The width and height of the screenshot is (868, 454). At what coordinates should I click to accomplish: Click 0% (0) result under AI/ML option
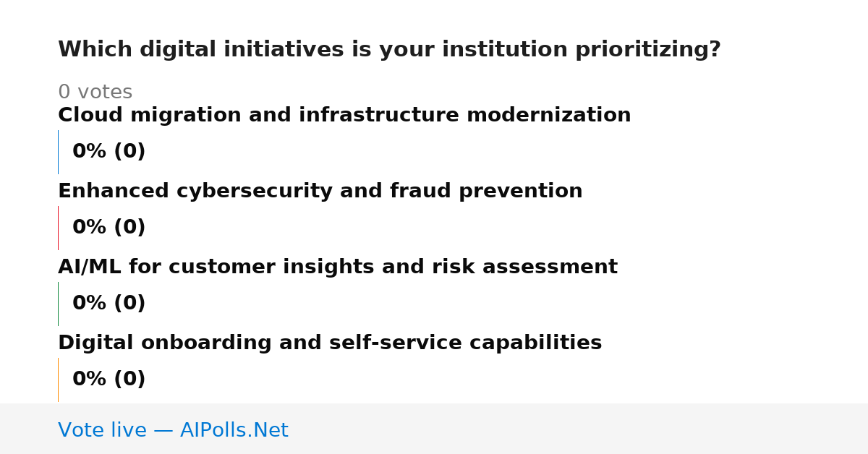coord(109,304)
